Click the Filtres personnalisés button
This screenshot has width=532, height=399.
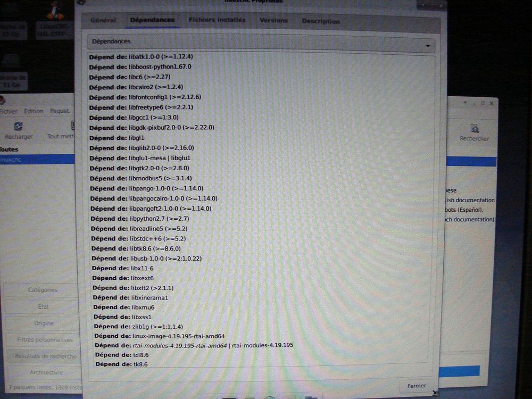click(x=45, y=339)
